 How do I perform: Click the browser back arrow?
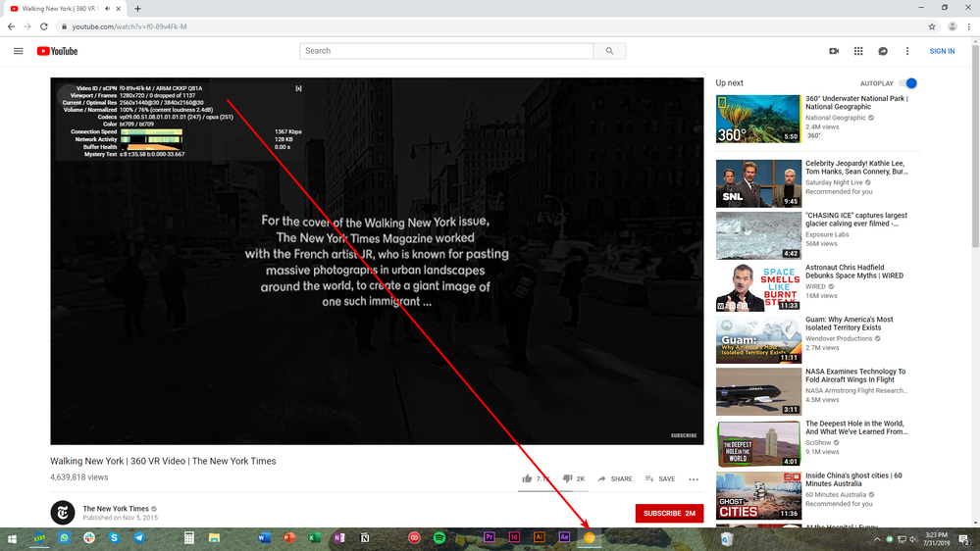[x=11, y=26]
